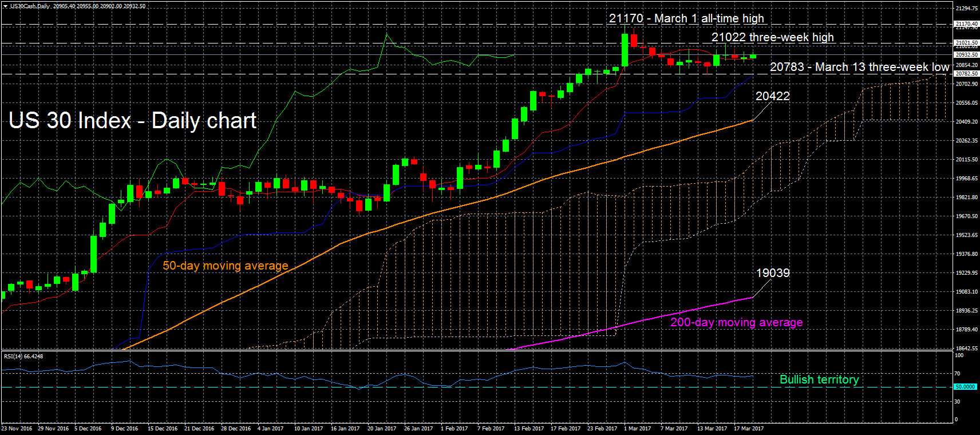Click the 9 Dec 2016 date label

[125, 429]
